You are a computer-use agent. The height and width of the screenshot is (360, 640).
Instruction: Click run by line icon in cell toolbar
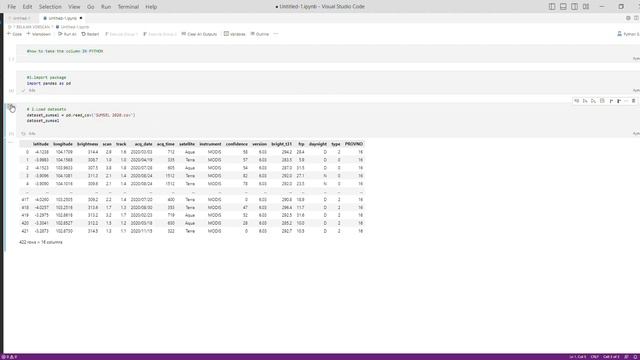point(577,101)
